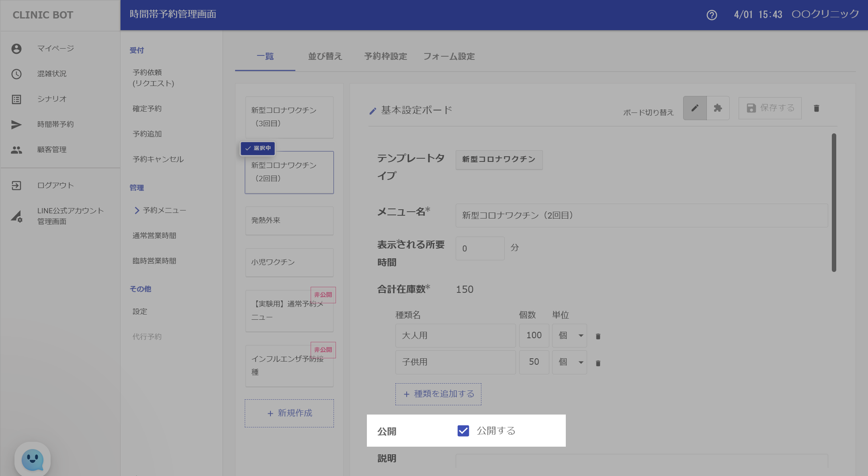Uncheck the 公開する checkbox
The height and width of the screenshot is (476, 868).
click(463, 431)
